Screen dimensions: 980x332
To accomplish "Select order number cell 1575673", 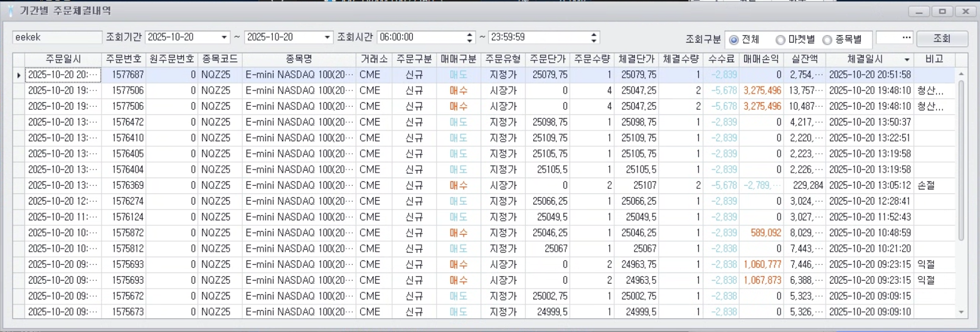I will pyautogui.click(x=124, y=311).
